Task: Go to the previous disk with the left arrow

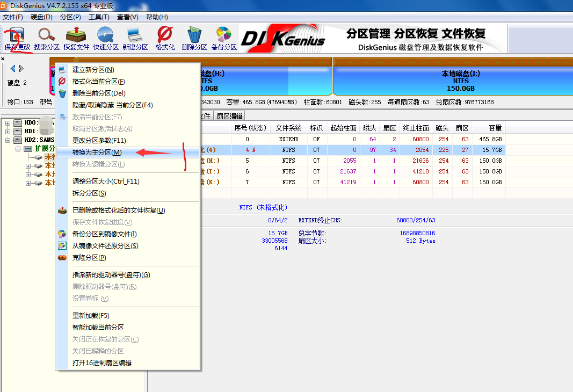Action: pos(13,68)
